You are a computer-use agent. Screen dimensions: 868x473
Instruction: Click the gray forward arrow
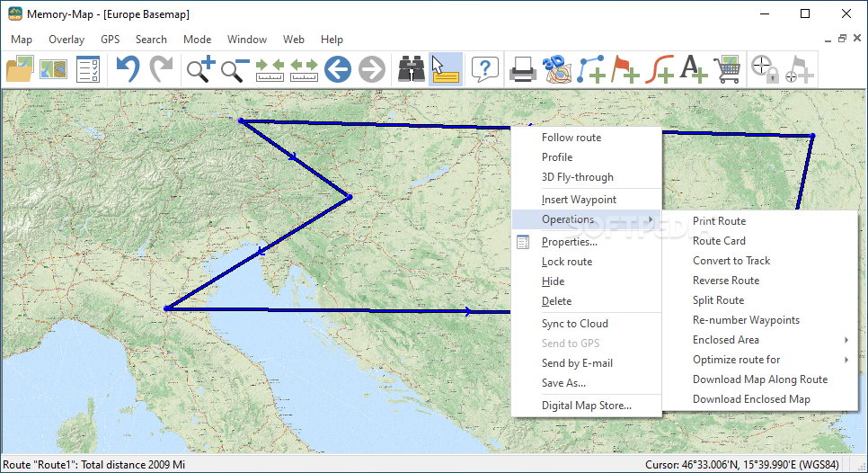coord(372,69)
